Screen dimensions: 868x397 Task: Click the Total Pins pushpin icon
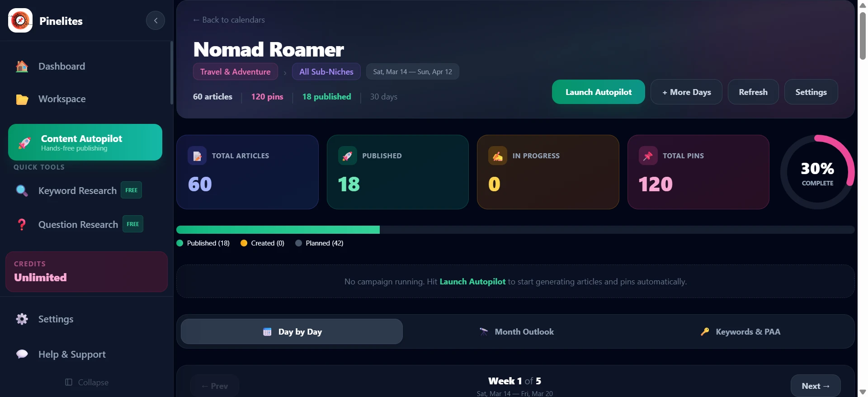point(648,156)
